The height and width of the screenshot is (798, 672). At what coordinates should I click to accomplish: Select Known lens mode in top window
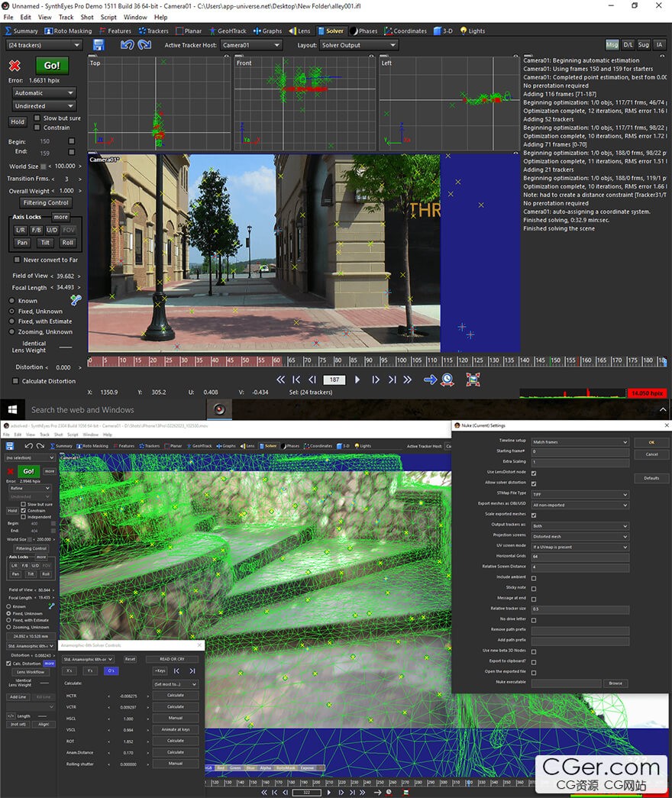tap(11, 301)
